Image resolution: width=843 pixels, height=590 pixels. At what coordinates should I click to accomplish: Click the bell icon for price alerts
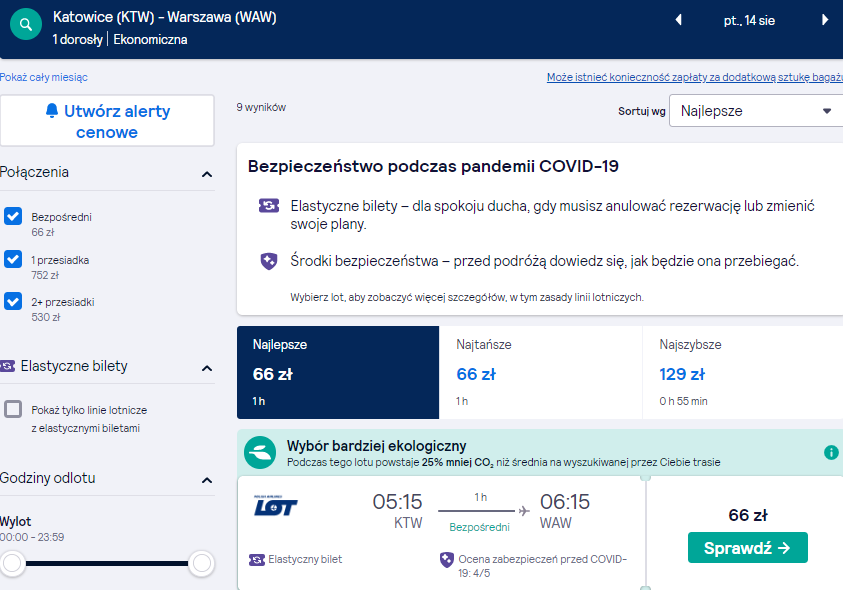click(52, 111)
